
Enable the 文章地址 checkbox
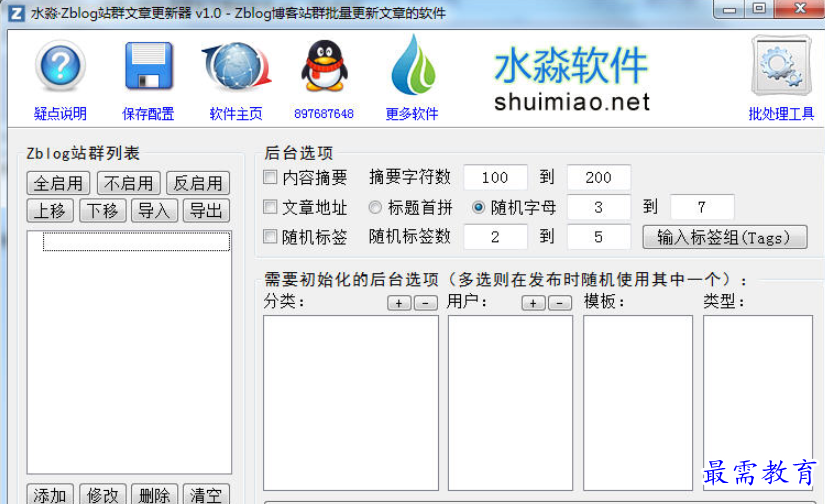click(270, 207)
